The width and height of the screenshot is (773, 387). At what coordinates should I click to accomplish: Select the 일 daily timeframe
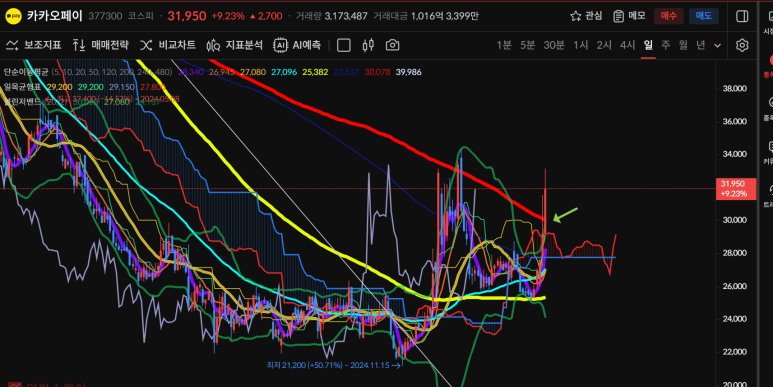648,45
